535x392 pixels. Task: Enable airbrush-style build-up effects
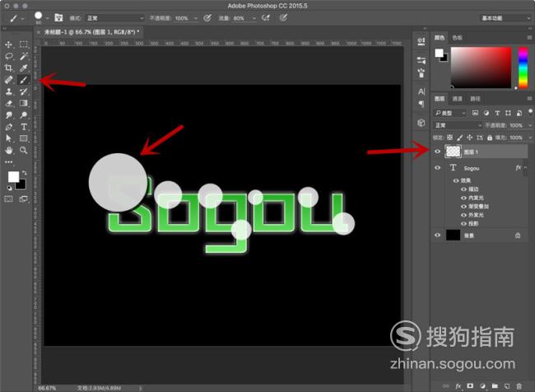point(266,18)
